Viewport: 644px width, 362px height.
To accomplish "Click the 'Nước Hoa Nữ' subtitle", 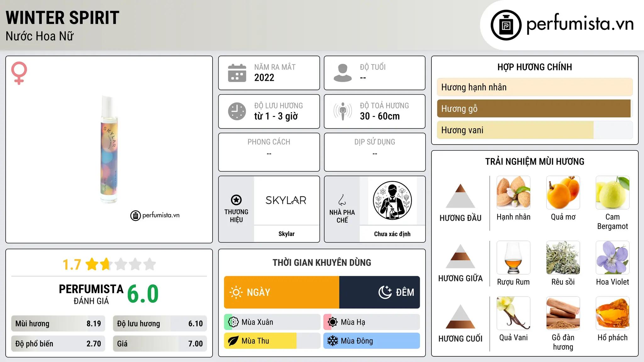I will point(40,36).
